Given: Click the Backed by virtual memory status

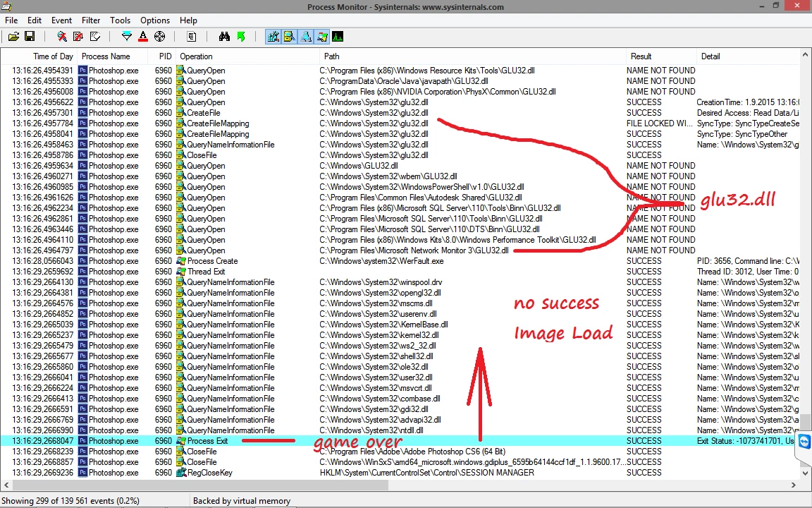Looking at the screenshot, I should (241, 501).
